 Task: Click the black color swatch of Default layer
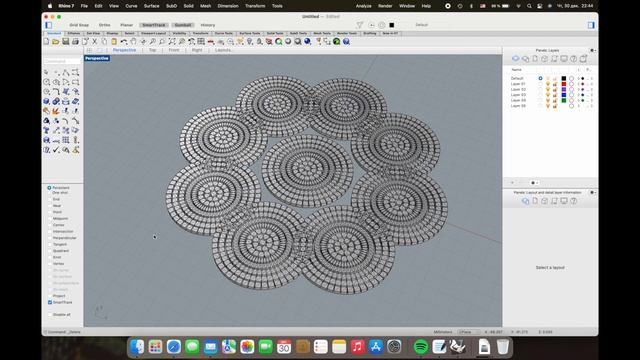[564, 78]
